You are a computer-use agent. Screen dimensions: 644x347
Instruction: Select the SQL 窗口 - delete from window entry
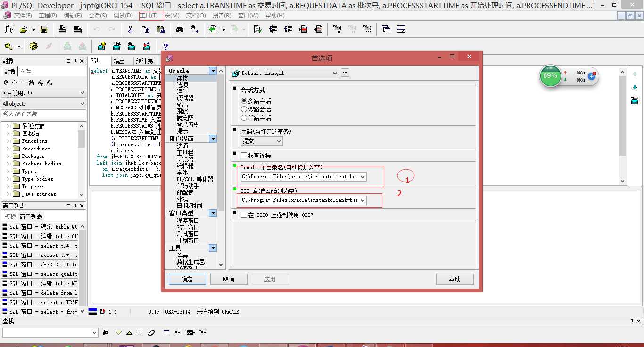40,293
